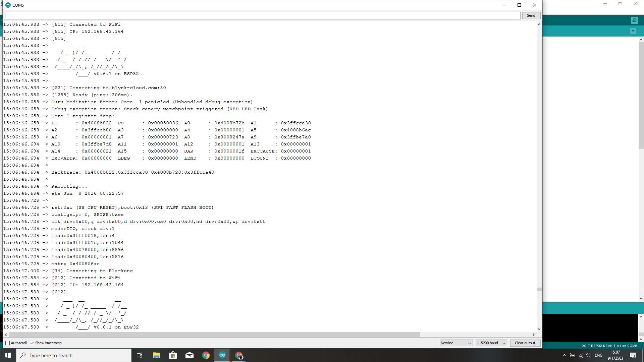Click Arduino IDE console scroll-down arrow
This screenshot has width=644, height=362.
tap(641, 339)
